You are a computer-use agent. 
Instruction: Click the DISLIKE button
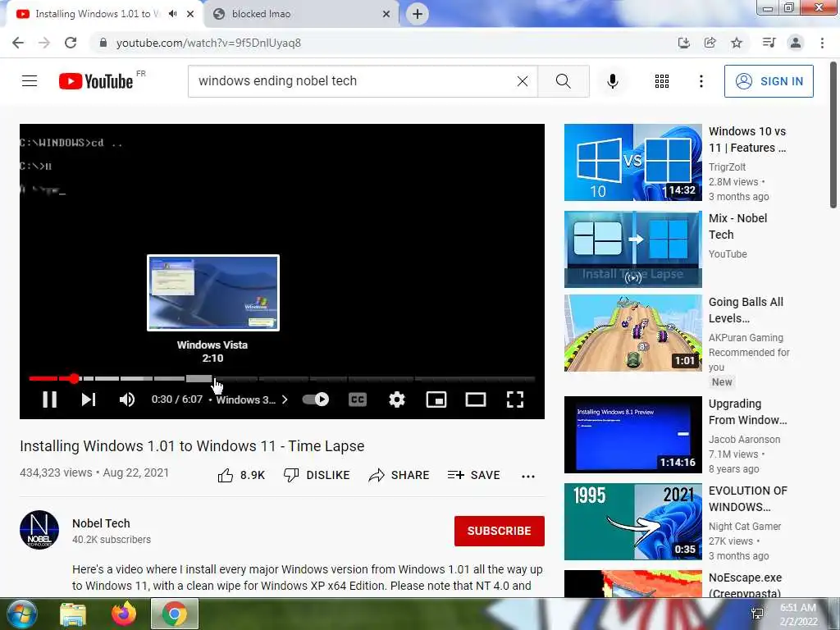317,475
